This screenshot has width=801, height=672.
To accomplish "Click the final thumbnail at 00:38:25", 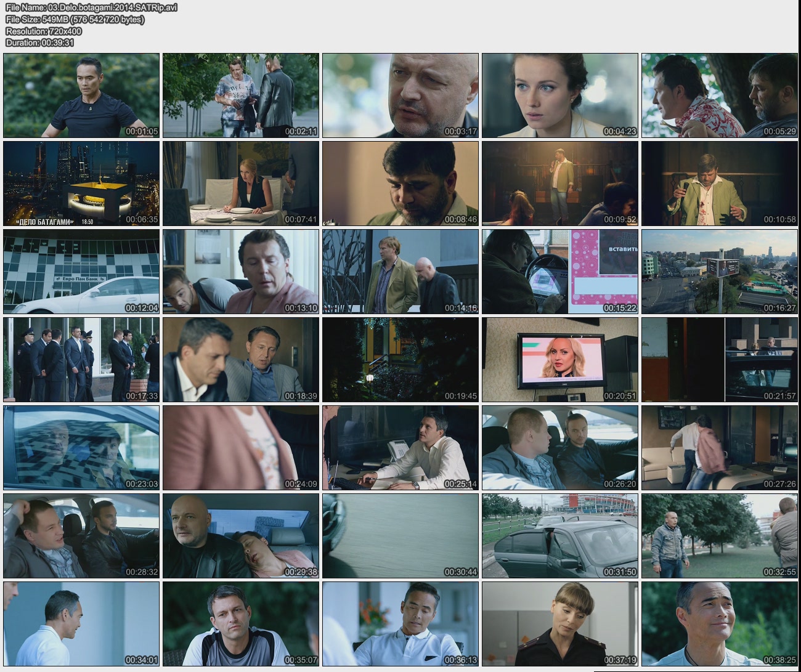I will 719,623.
